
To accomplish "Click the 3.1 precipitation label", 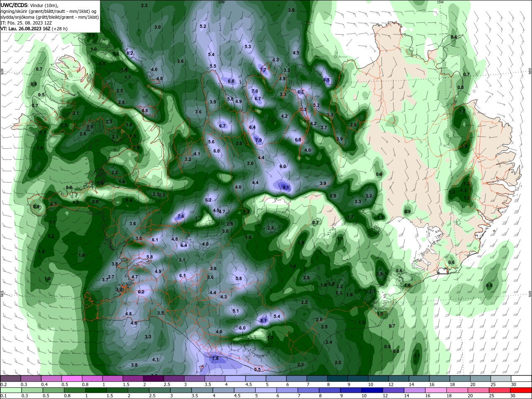I will [182, 260].
